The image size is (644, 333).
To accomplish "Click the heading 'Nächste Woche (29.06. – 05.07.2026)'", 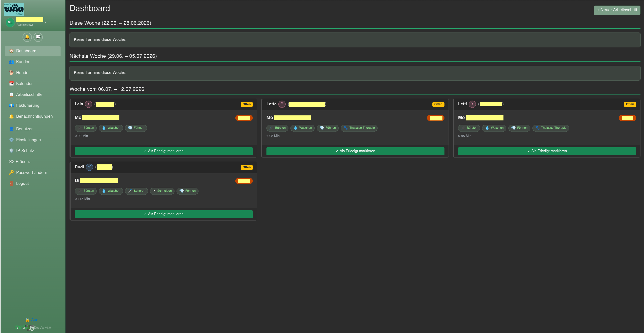I will [x=113, y=56].
